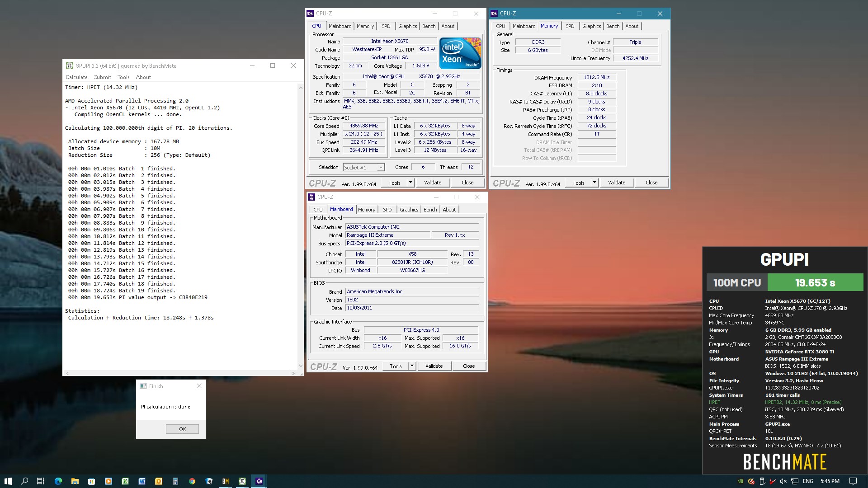This screenshot has height=488, width=868.
Task: Click the DRAM Frequency value 1012.5 MHz
Action: pos(597,78)
